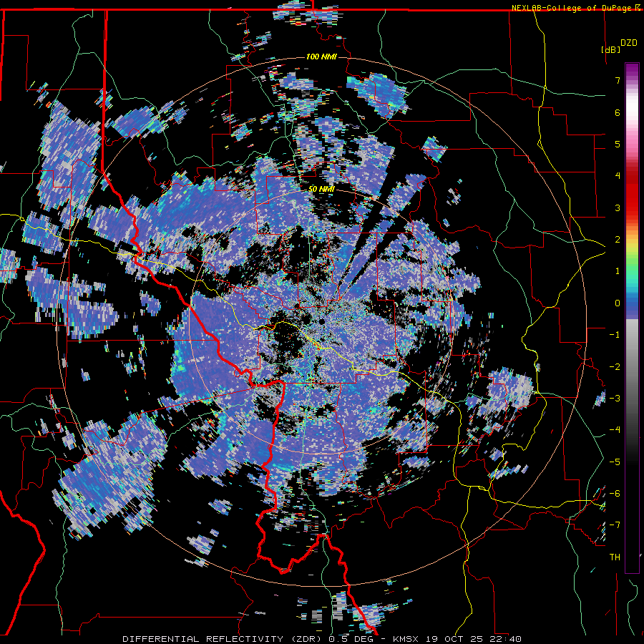Click the 100 NMI range ring label
This screenshot has width=644, height=644.
pos(321,57)
